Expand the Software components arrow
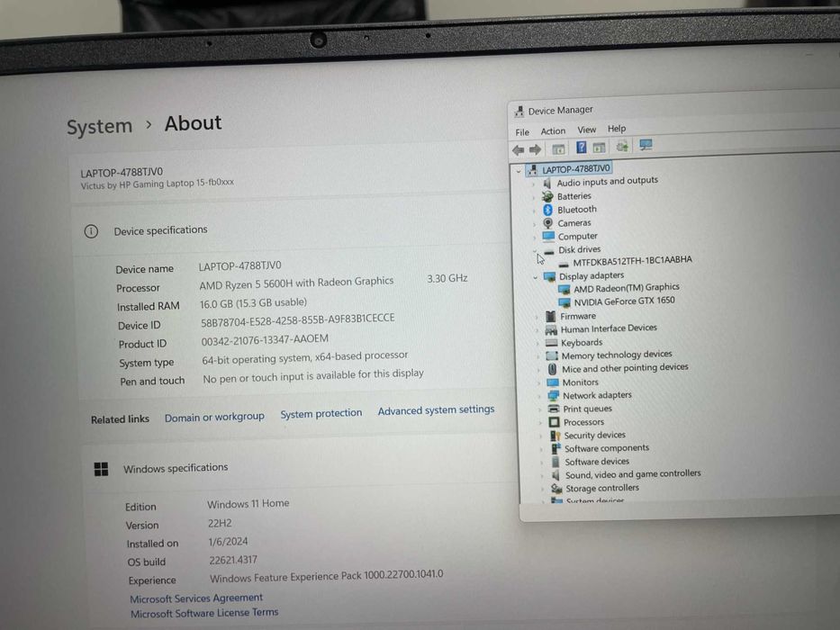 (540, 449)
